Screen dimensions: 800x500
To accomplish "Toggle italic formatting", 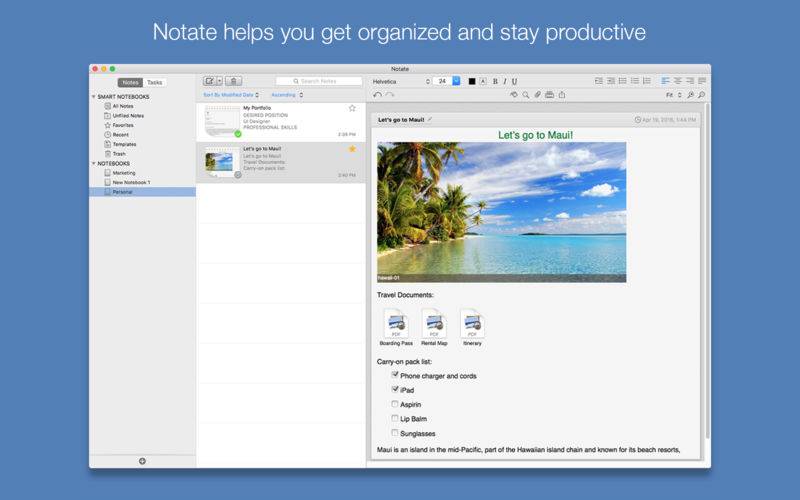I will 505,81.
